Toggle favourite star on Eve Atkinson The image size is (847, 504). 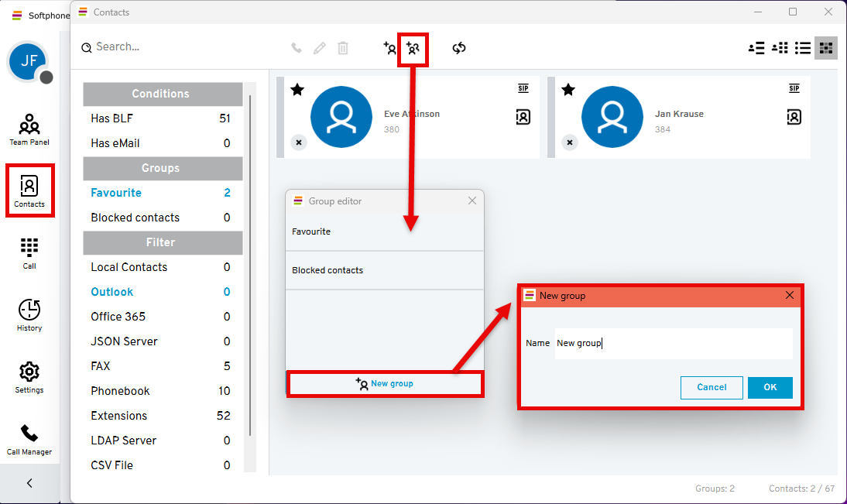297,90
